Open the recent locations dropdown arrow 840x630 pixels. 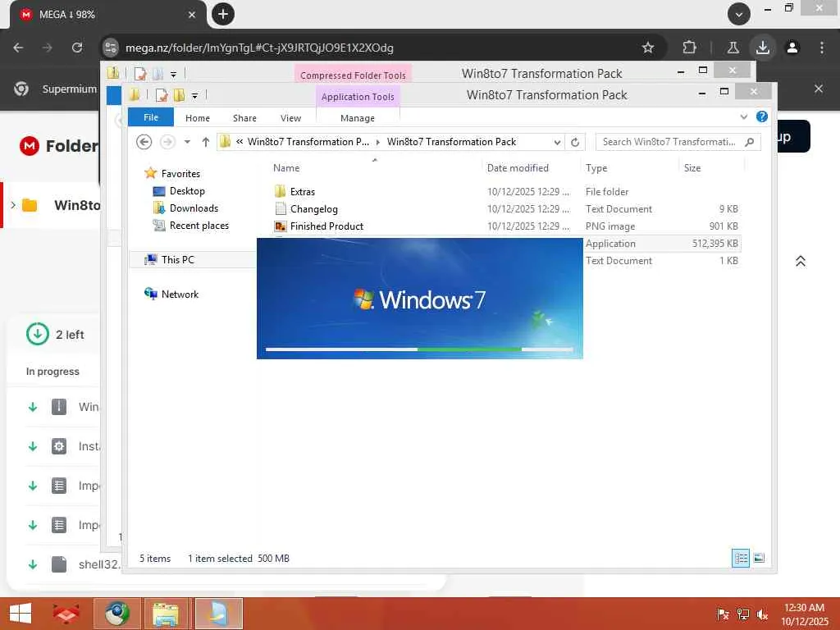(x=187, y=142)
